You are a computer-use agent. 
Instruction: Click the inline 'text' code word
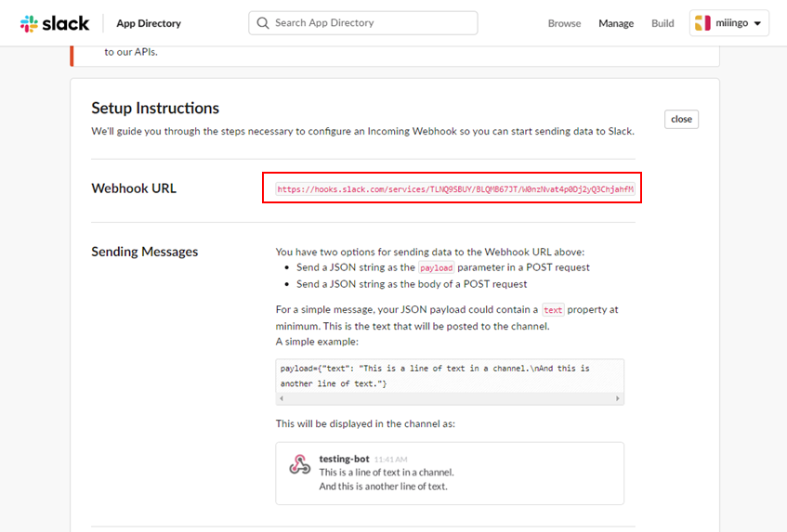pos(553,310)
